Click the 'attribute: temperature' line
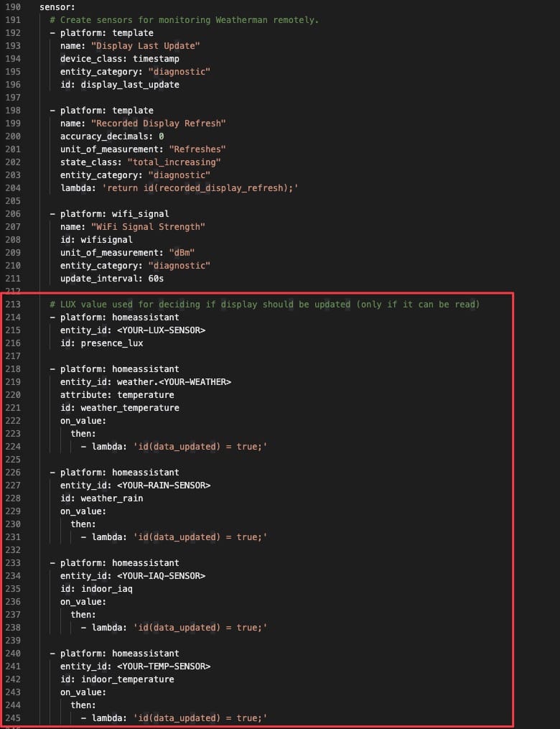 point(117,395)
